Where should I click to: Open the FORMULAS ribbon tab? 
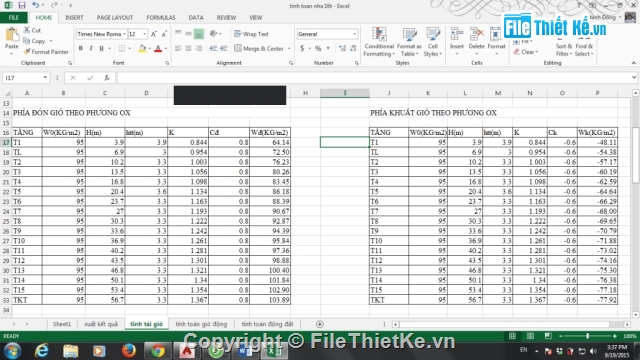161,18
